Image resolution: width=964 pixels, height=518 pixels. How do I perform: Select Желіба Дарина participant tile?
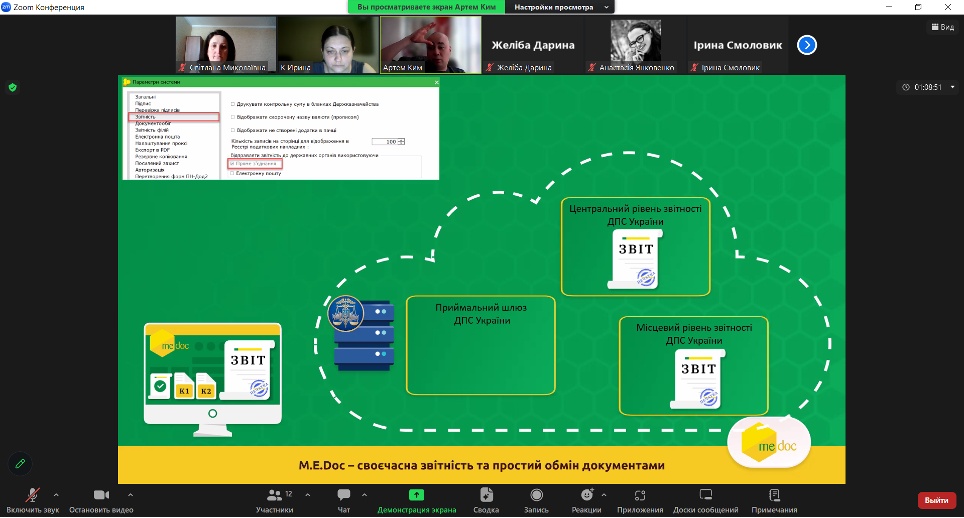click(533, 45)
